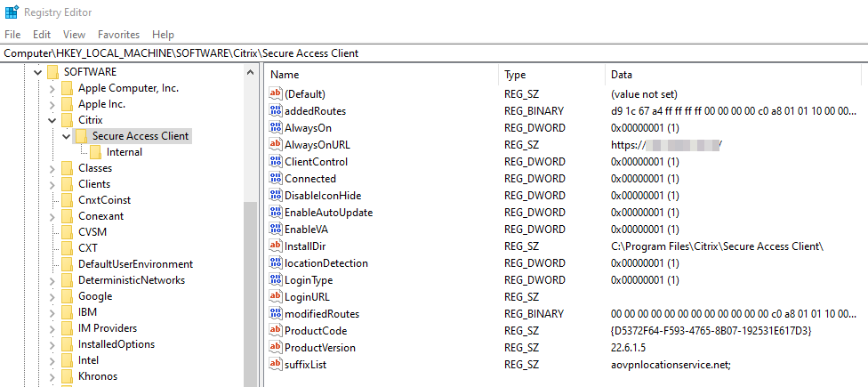Select the CVSM key
The width and height of the screenshot is (868, 387).
(92, 232)
